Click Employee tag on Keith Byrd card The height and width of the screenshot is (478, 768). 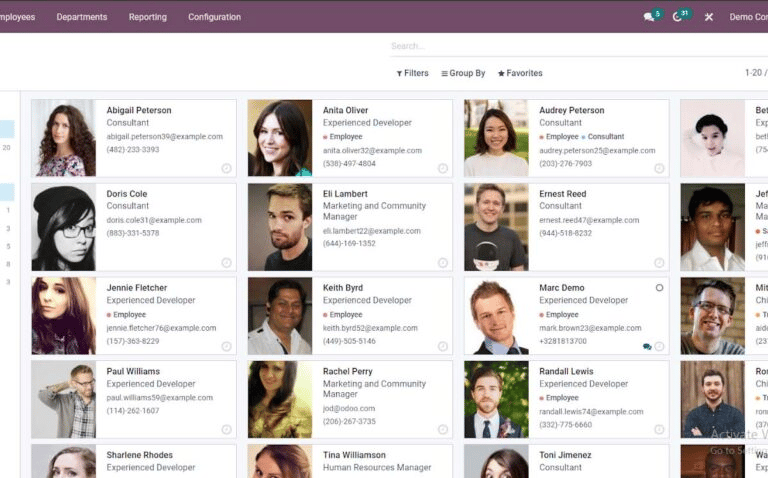(x=343, y=314)
